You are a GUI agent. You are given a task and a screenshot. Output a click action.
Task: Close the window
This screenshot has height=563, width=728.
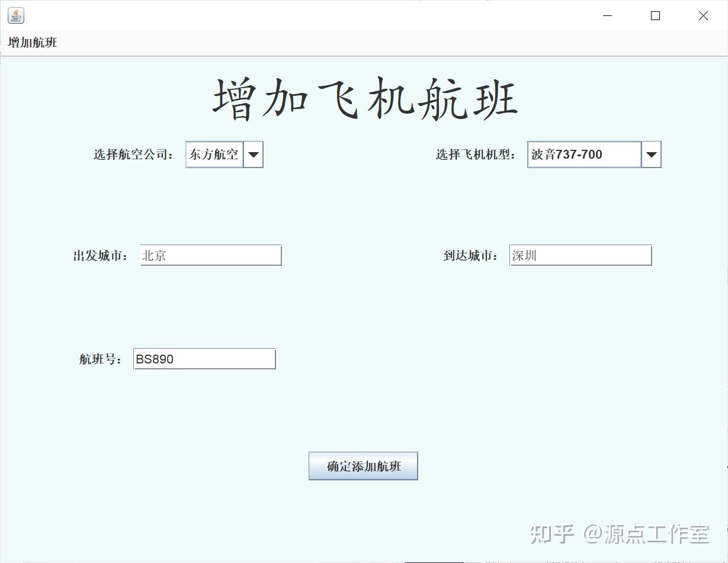click(x=703, y=16)
